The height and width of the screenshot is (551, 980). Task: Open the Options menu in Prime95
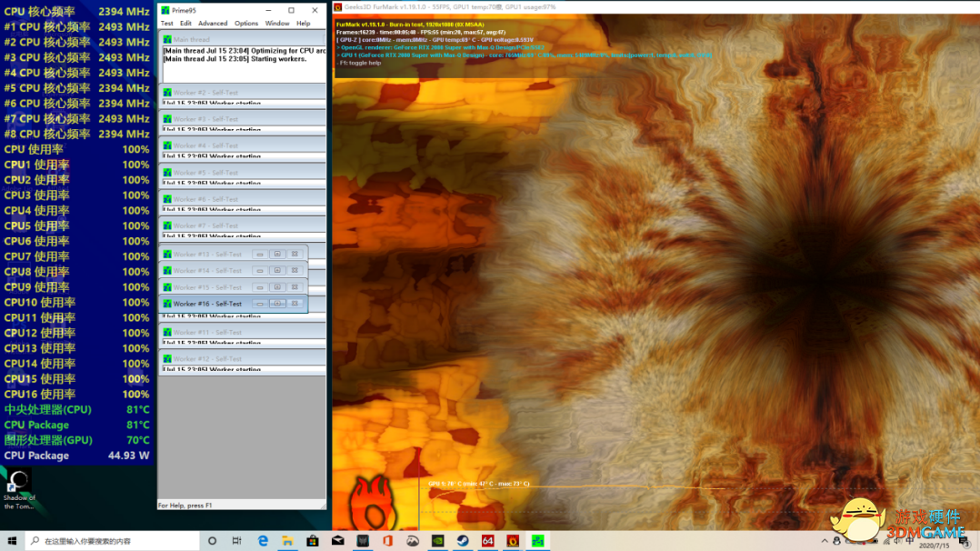tap(246, 23)
